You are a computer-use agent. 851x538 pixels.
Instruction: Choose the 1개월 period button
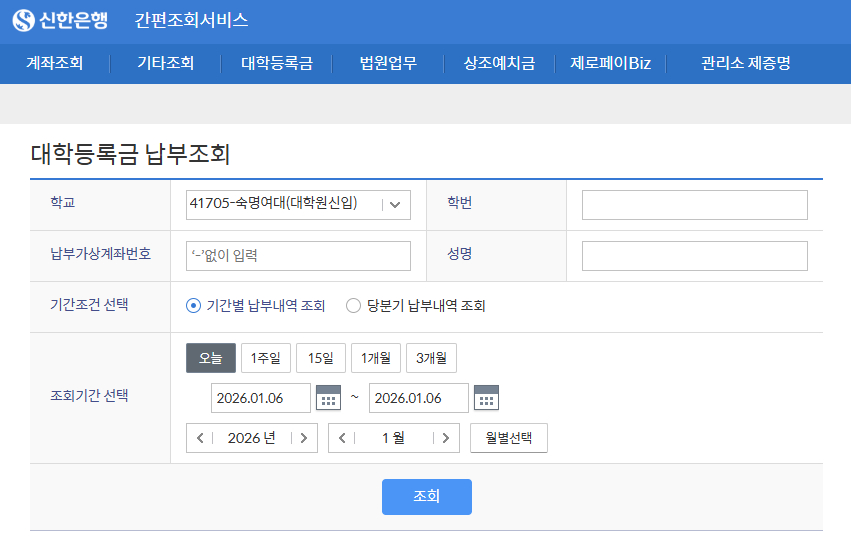[x=376, y=358]
